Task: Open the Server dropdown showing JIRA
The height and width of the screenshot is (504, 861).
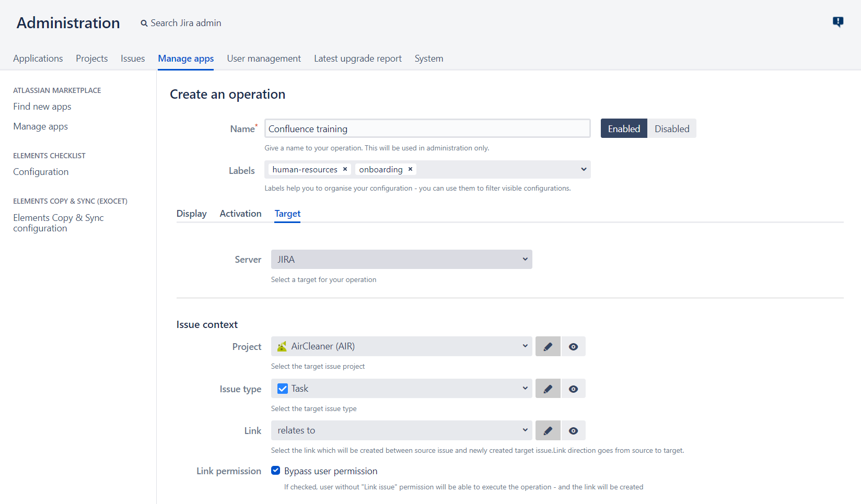Action: pyautogui.click(x=401, y=259)
